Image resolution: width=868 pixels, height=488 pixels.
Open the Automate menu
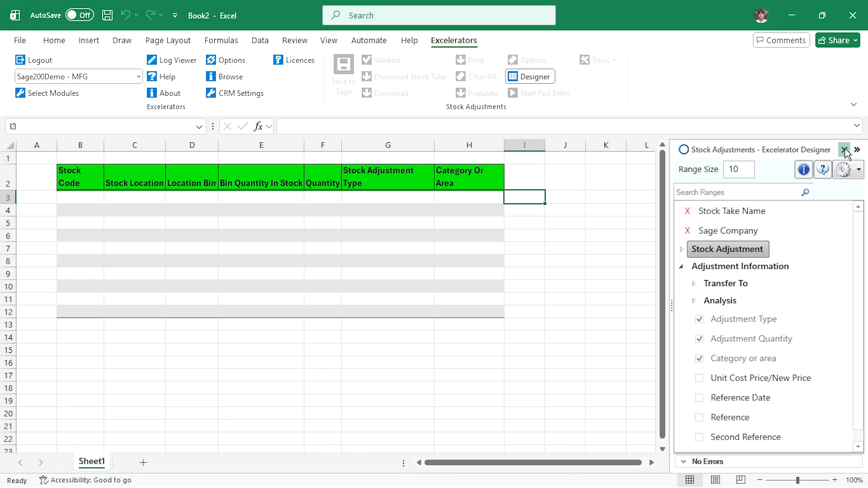tap(369, 40)
